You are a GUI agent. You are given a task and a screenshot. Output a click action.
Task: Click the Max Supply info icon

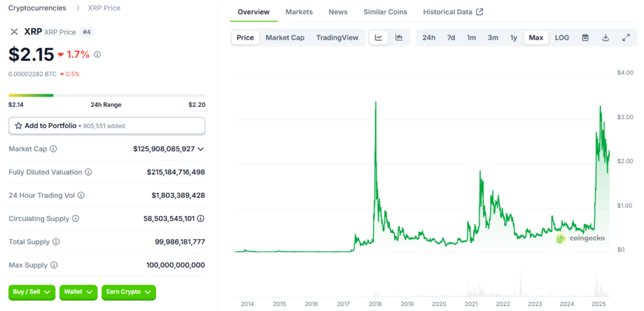(54, 265)
